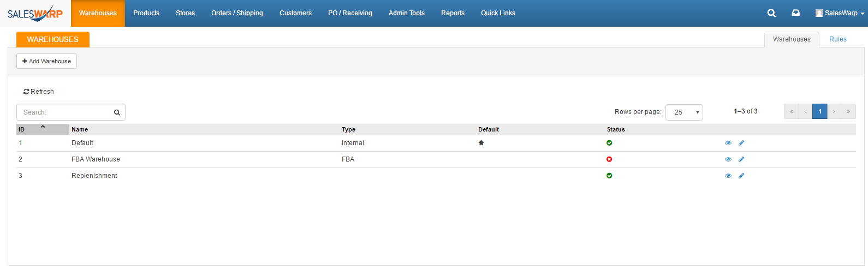Open the PO / Receiving menu
The width and height of the screenshot is (868, 269).
(350, 13)
